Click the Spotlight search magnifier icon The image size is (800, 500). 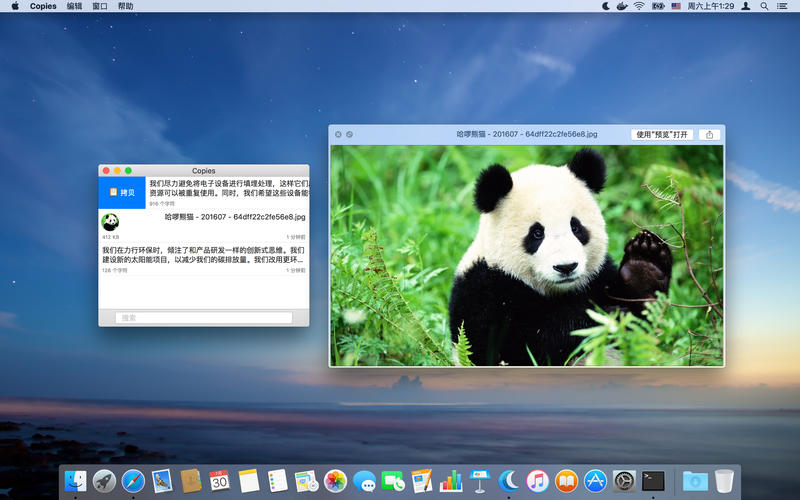click(x=764, y=6)
